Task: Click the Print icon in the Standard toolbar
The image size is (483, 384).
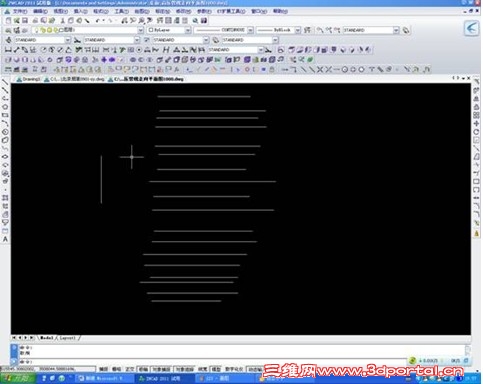Action: click(36, 21)
